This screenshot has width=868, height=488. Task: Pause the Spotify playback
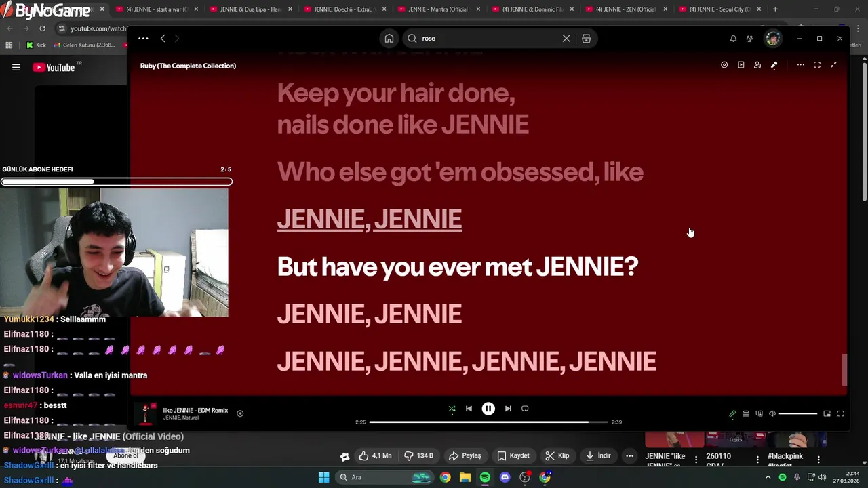point(488,409)
